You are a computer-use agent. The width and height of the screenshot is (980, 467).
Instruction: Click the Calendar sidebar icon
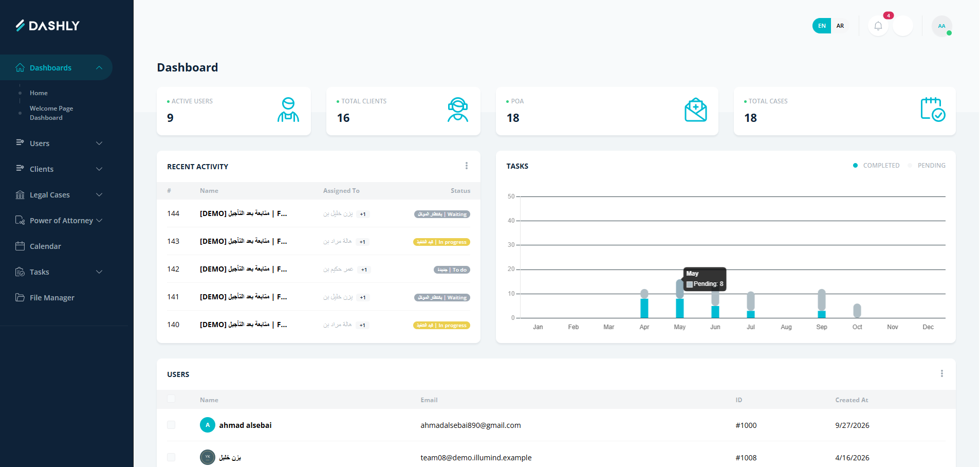20,246
